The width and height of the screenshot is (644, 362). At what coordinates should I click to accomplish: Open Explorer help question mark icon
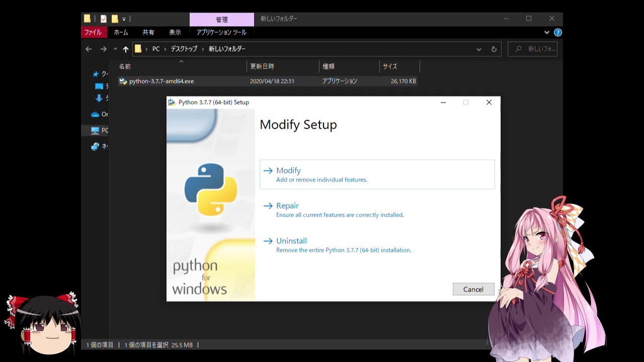[558, 32]
